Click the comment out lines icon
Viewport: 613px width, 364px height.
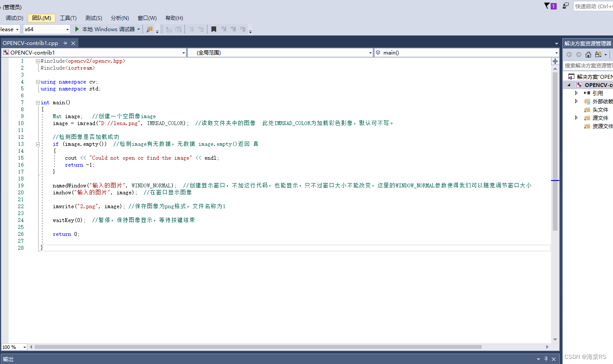191,29
